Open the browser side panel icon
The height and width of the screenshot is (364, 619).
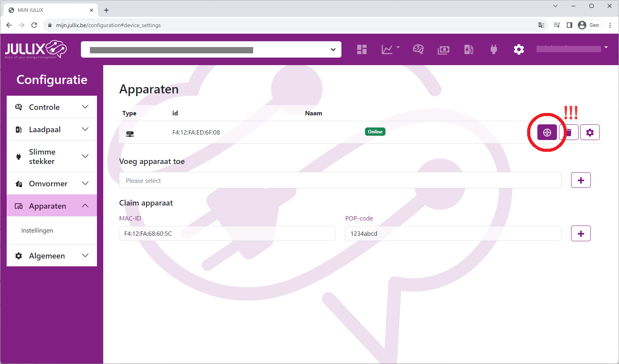click(x=570, y=25)
